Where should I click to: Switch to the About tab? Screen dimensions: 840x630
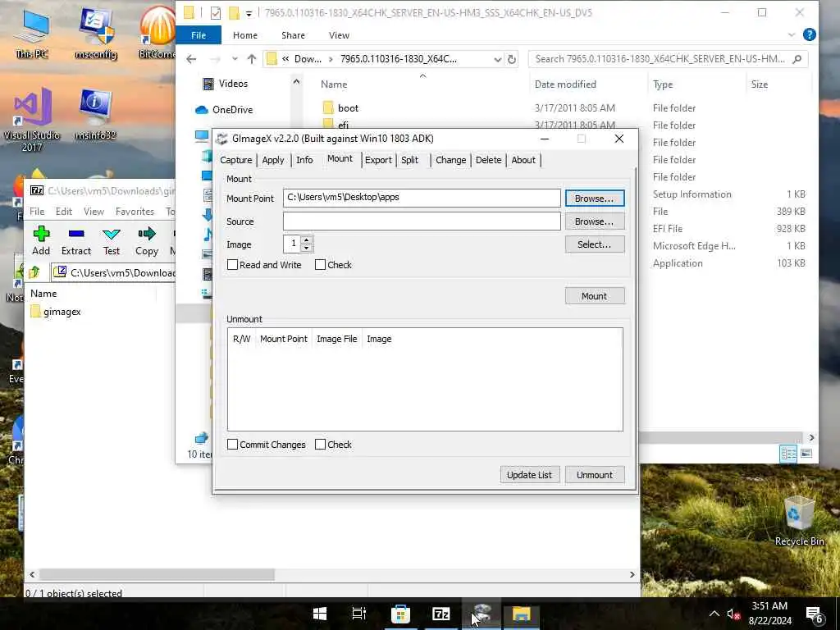(x=523, y=160)
